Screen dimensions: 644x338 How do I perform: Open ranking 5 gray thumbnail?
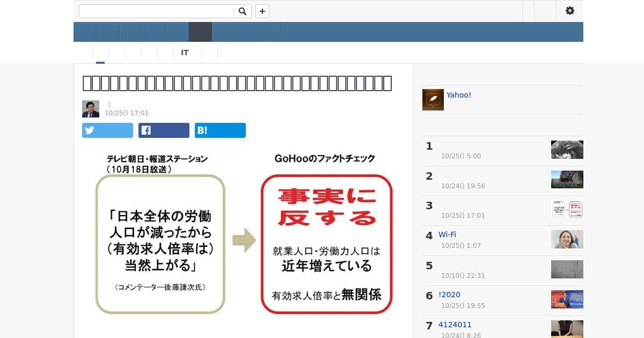[x=567, y=269]
